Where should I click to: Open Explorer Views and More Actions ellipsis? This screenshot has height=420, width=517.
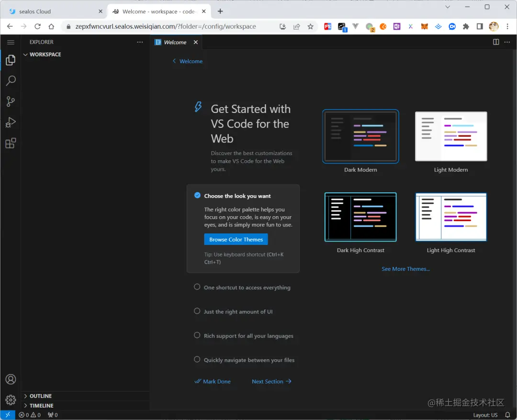140,42
